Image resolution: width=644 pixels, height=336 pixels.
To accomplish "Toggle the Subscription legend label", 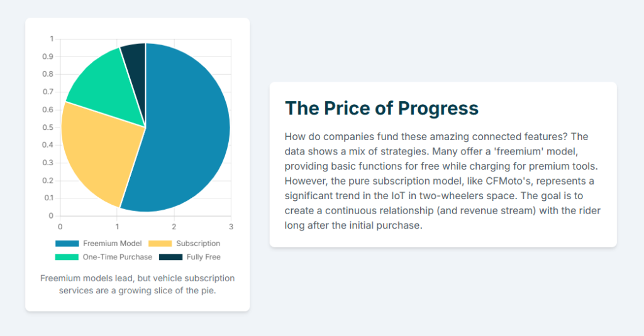I will point(198,243).
